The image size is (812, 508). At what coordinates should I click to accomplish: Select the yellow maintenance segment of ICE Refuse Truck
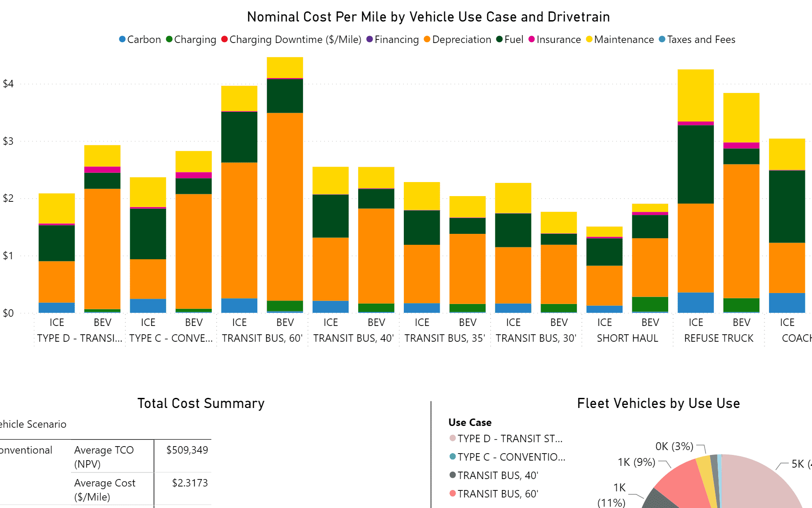point(695,95)
